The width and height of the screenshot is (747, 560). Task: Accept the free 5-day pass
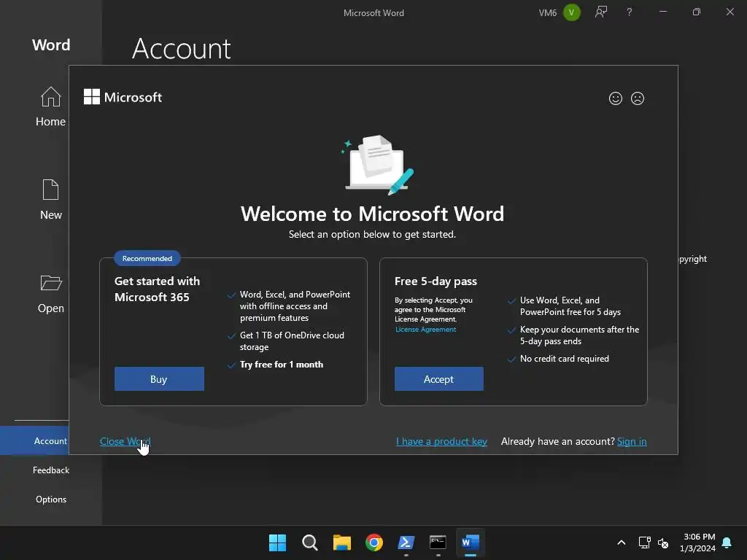click(438, 379)
